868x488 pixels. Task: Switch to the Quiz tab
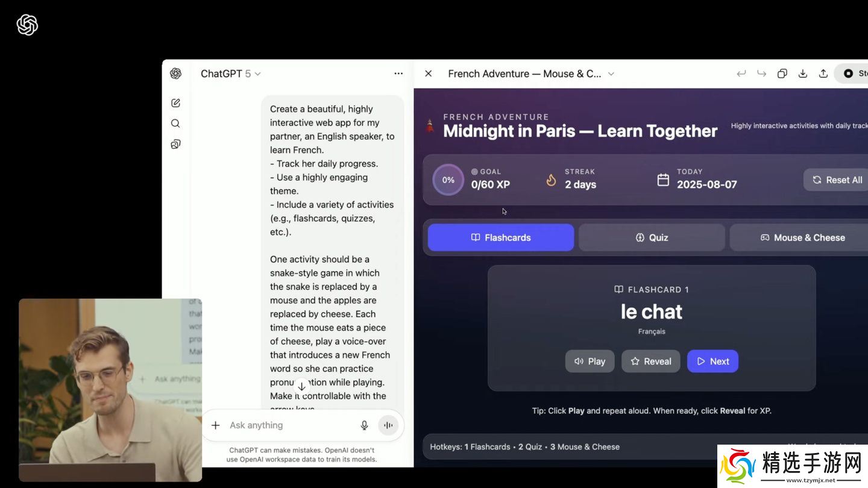652,237
